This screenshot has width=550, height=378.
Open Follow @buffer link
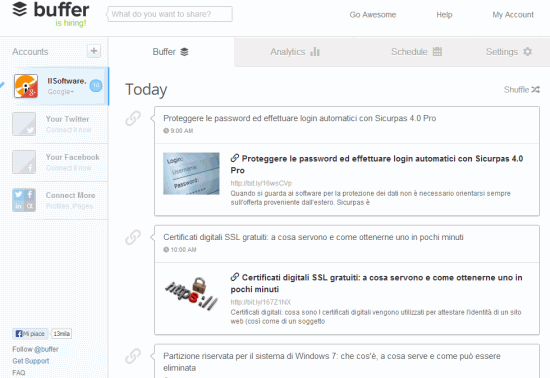[x=35, y=349]
